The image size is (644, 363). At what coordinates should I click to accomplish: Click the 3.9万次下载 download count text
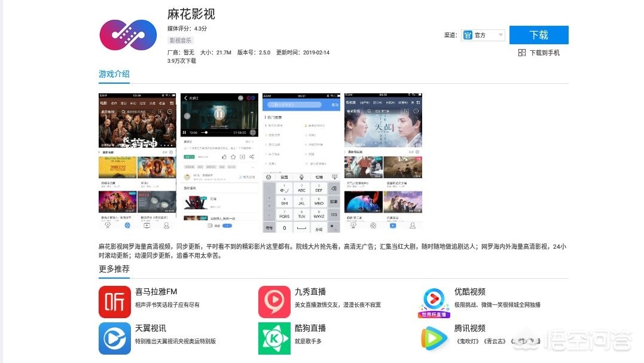[x=182, y=61]
